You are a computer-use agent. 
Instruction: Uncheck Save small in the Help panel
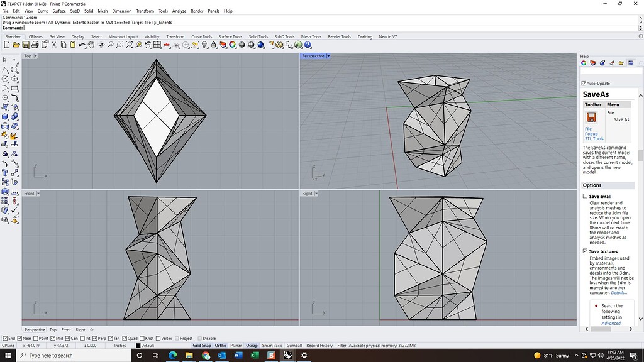point(585,195)
